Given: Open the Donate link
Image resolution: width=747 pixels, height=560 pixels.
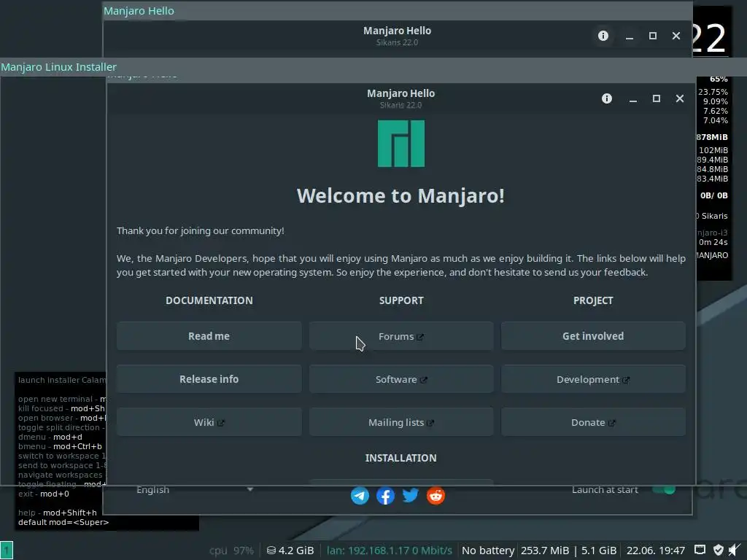Looking at the screenshot, I should (x=593, y=422).
